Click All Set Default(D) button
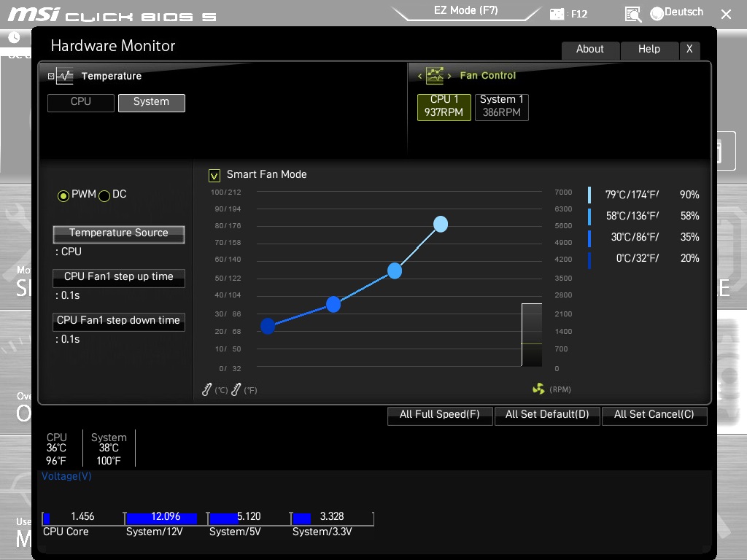 547,415
